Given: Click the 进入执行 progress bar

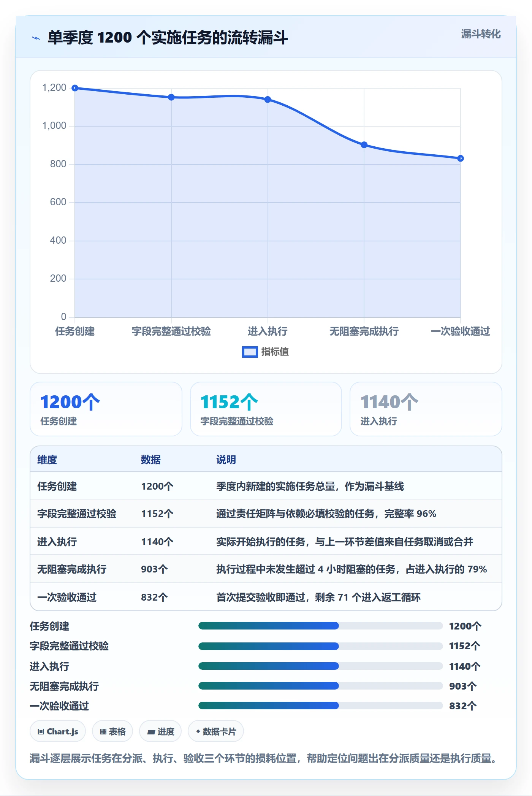Looking at the screenshot, I should pyautogui.click(x=321, y=666).
